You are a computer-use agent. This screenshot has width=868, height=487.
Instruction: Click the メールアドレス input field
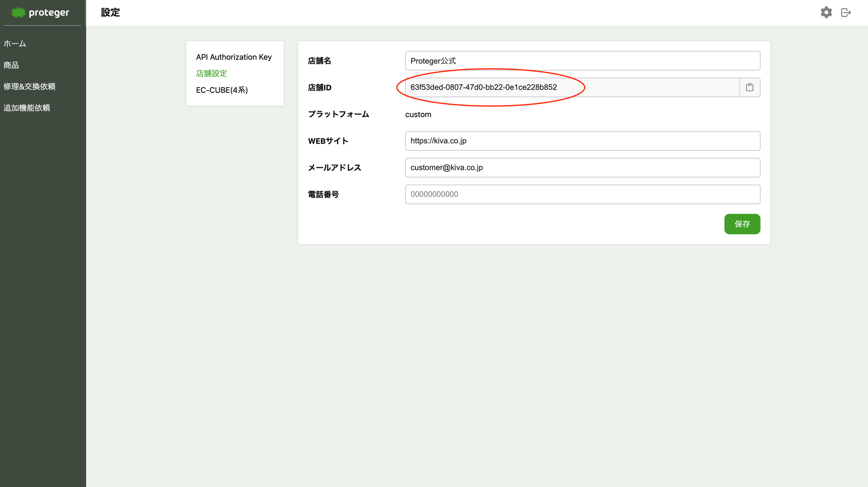[x=582, y=167]
